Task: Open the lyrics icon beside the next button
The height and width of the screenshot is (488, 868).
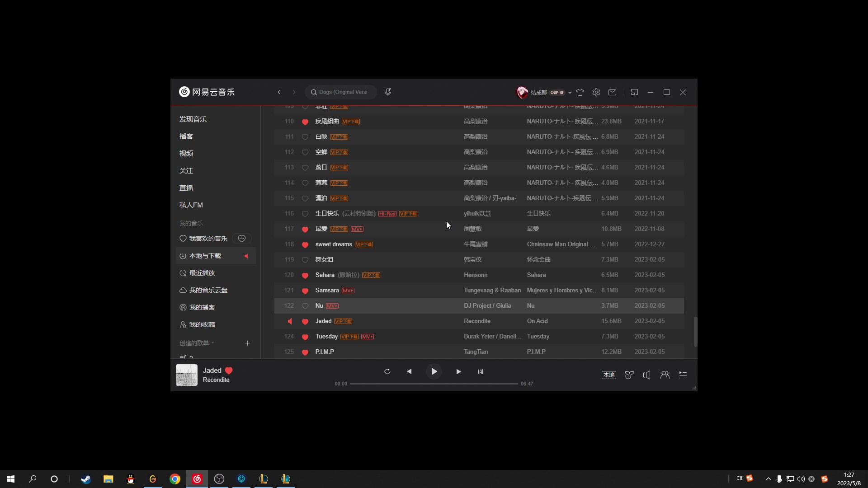Action: (481, 371)
